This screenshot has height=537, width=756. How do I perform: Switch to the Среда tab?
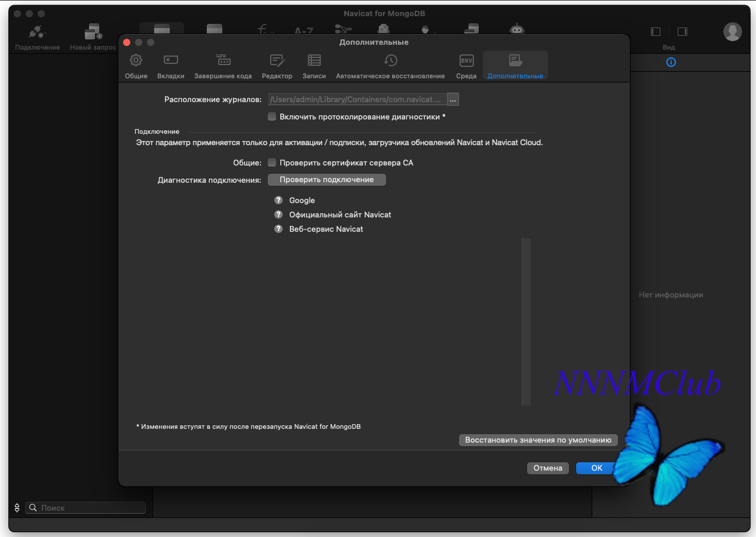click(466, 66)
